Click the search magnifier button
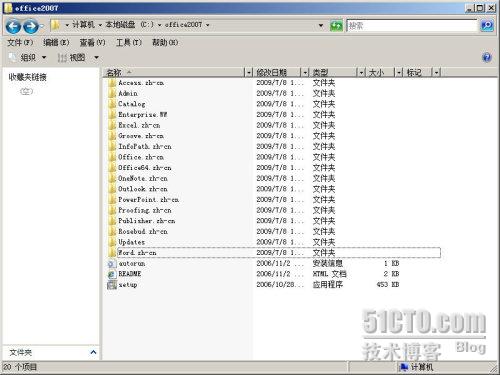 [487, 25]
